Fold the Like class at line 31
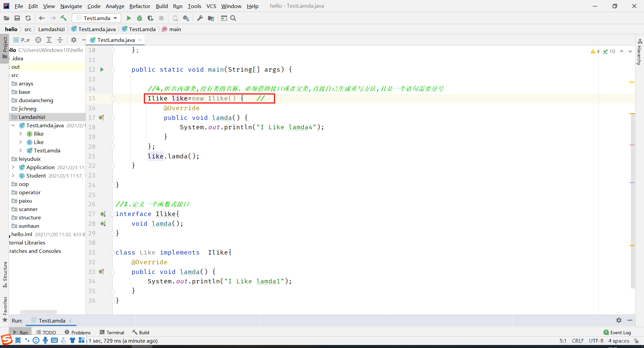The width and height of the screenshot is (644, 348). click(113, 253)
